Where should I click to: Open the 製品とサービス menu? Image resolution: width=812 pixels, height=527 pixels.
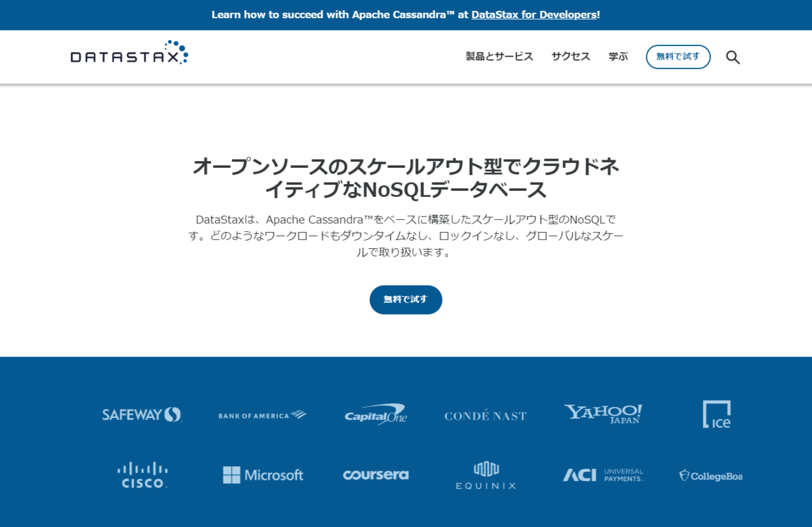[499, 57]
